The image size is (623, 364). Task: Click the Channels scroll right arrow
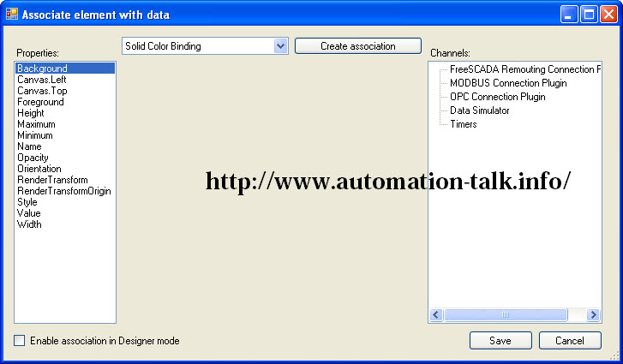tap(594, 315)
